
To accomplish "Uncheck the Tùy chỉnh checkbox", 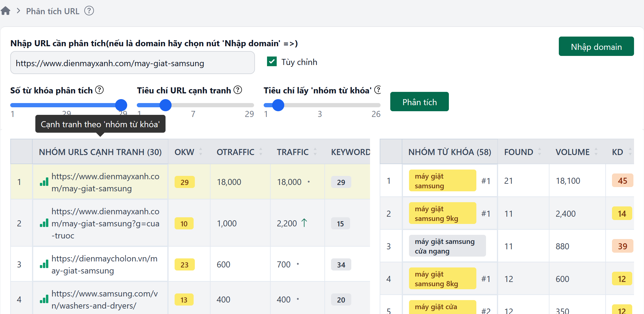I will tap(272, 62).
